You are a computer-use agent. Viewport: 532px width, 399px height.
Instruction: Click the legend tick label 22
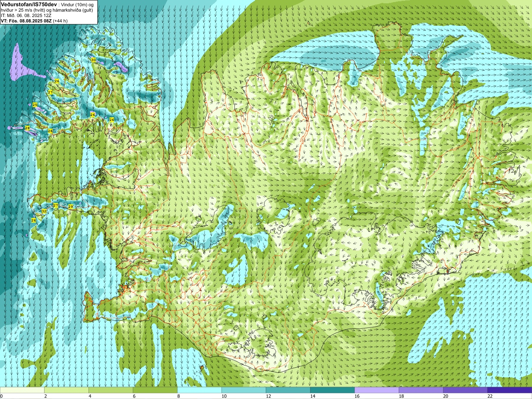click(x=490, y=396)
